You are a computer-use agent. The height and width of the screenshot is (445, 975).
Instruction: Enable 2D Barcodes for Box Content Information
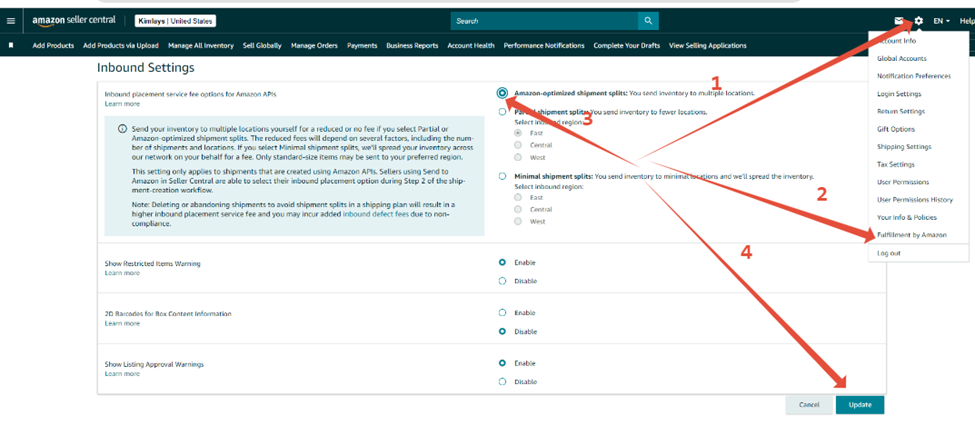[x=502, y=313]
